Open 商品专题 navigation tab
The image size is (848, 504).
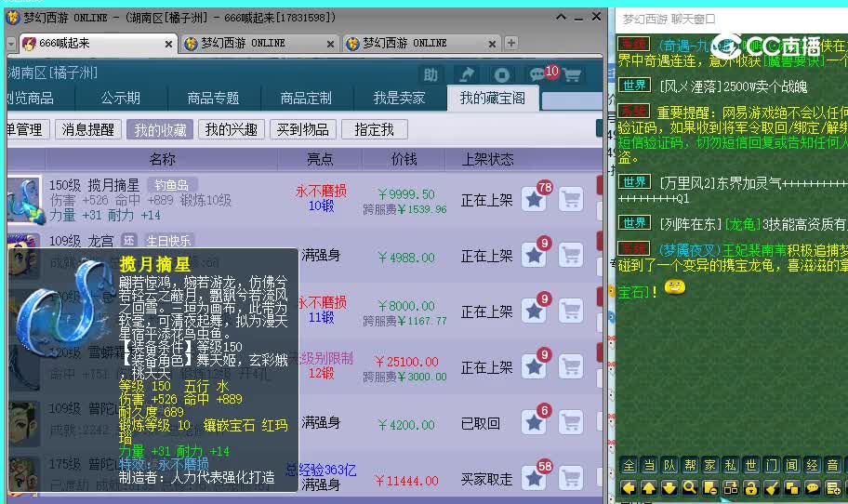tap(214, 98)
